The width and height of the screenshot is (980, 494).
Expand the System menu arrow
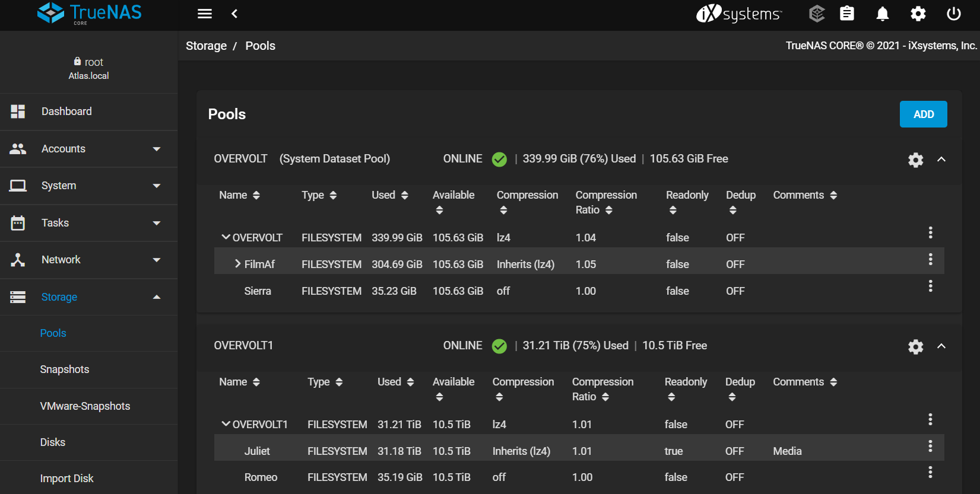(157, 186)
